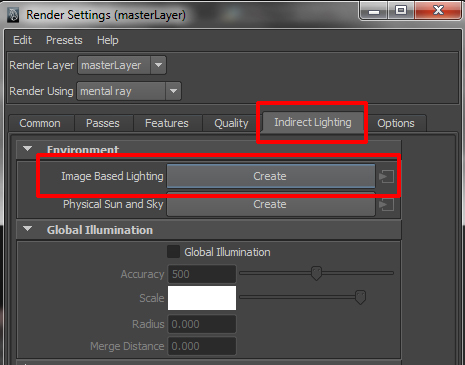Image resolution: width=465 pixels, height=365 pixels.
Task: Click the Render Using label
Action: (41, 91)
